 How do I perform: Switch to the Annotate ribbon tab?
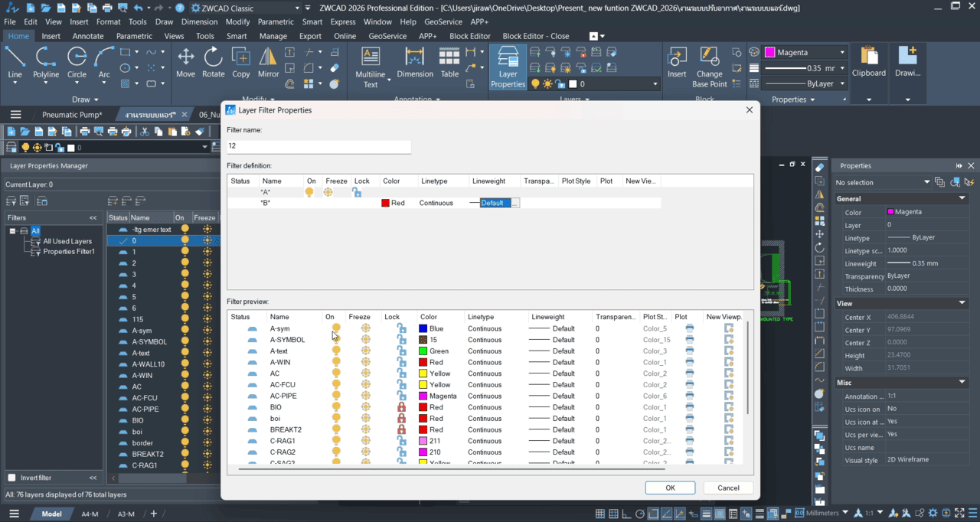pyautogui.click(x=87, y=36)
